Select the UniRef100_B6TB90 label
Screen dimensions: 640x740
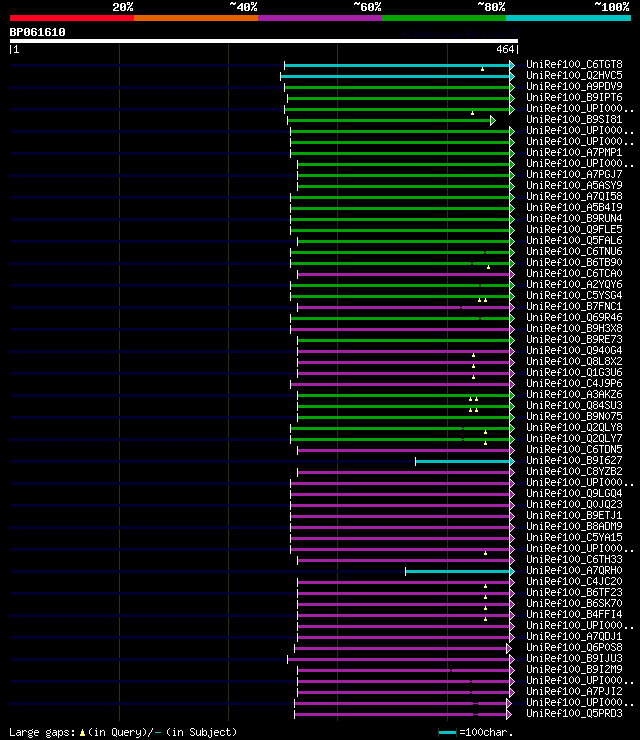tap(574, 262)
